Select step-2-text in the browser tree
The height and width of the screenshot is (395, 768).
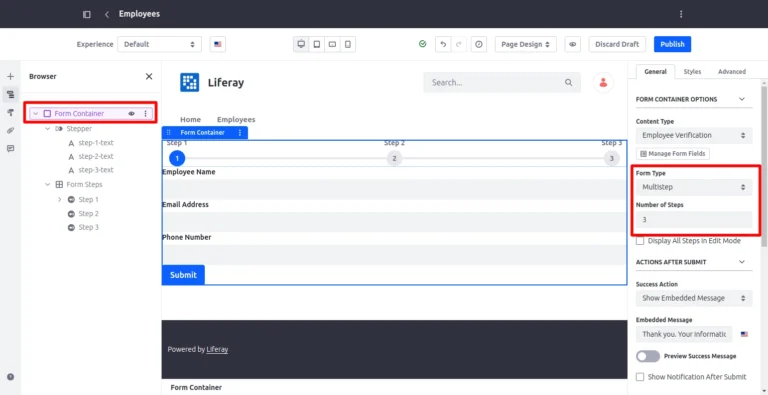tap(96, 156)
